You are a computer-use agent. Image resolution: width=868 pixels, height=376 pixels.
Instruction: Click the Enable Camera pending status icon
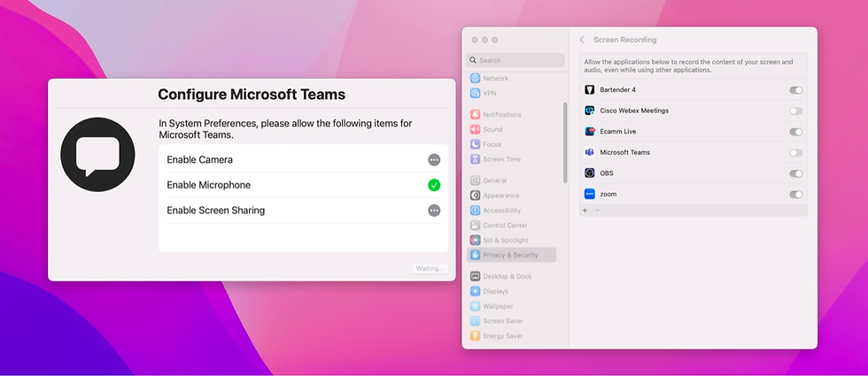(434, 160)
